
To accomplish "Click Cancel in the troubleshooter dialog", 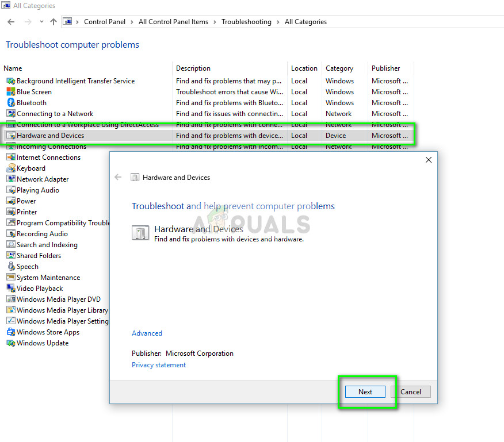I will [410, 392].
